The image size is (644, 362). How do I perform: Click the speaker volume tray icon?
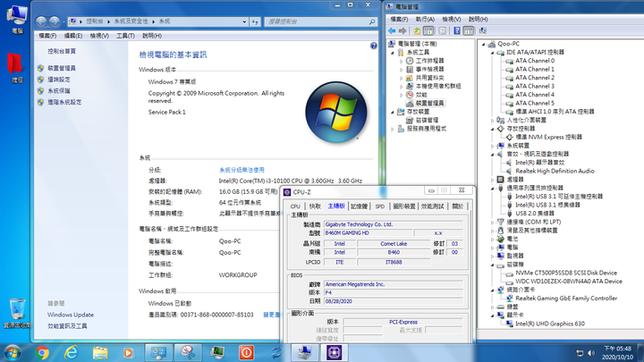(591, 353)
